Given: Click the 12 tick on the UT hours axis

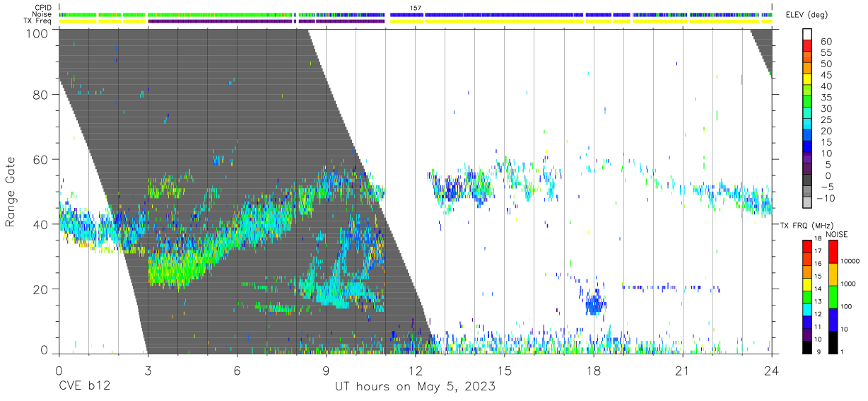Looking at the screenshot, I should click(415, 370).
